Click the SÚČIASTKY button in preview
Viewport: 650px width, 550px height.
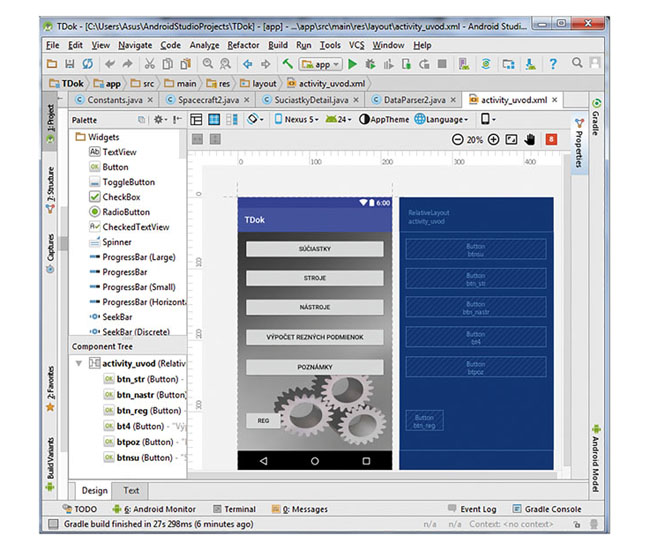click(x=315, y=249)
